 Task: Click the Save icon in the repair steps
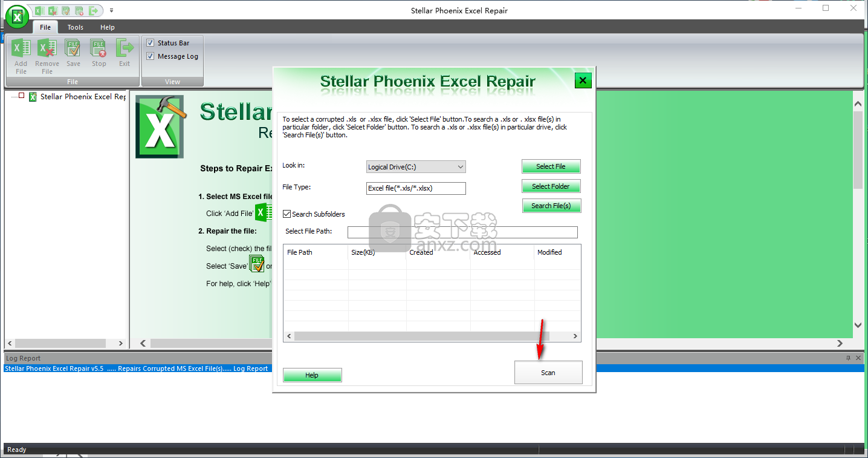(x=257, y=264)
